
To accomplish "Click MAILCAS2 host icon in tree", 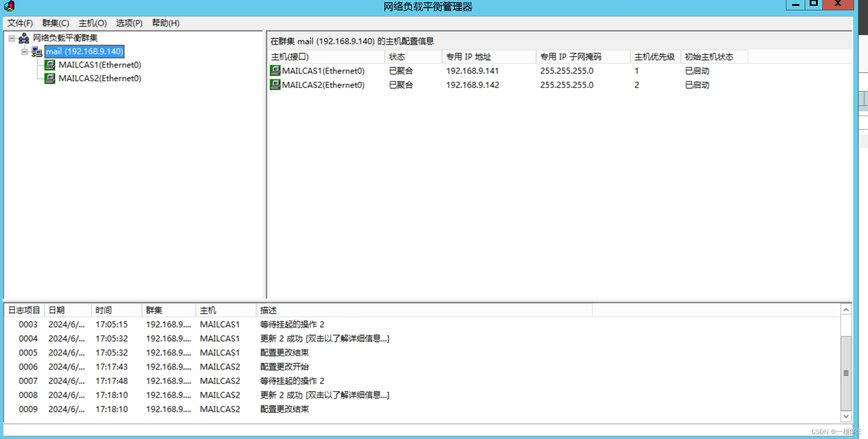I will tap(50, 78).
